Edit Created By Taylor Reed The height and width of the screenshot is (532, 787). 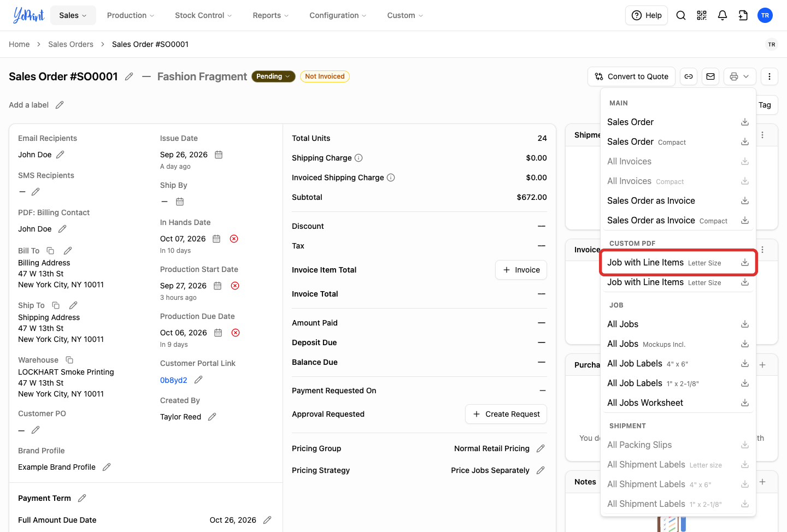point(212,417)
